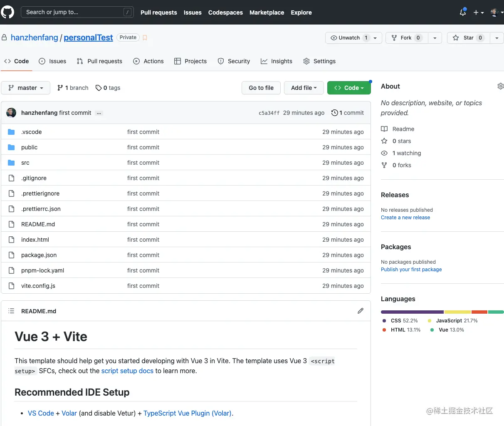This screenshot has width=504, height=426.
Task: Open the Add file dropdown
Action: (x=304, y=88)
